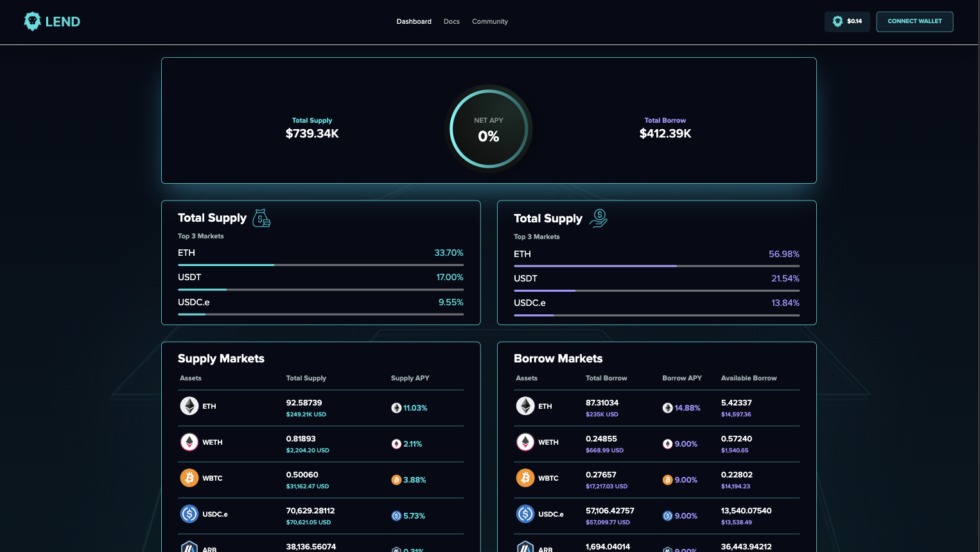This screenshot has height=552, width=980.
Task: Click the Available Borrow column header
Action: point(749,378)
